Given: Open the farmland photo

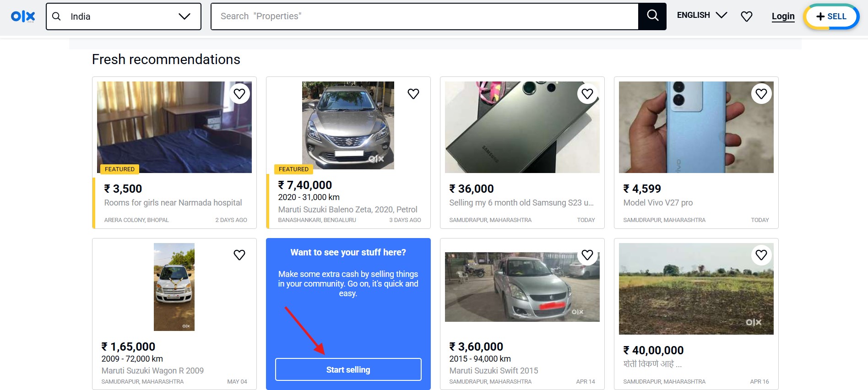Looking at the screenshot, I should [x=696, y=289].
